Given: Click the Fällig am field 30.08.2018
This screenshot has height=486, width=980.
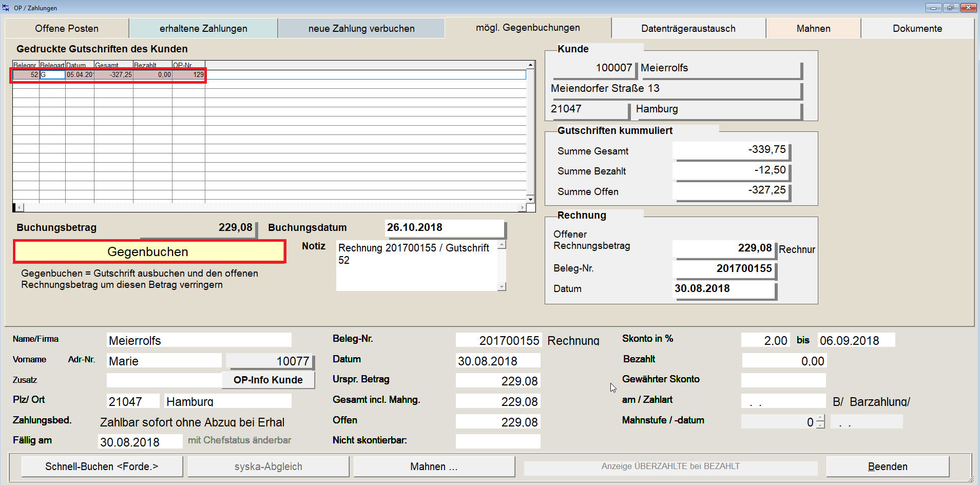Looking at the screenshot, I should pyautogui.click(x=140, y=442).
